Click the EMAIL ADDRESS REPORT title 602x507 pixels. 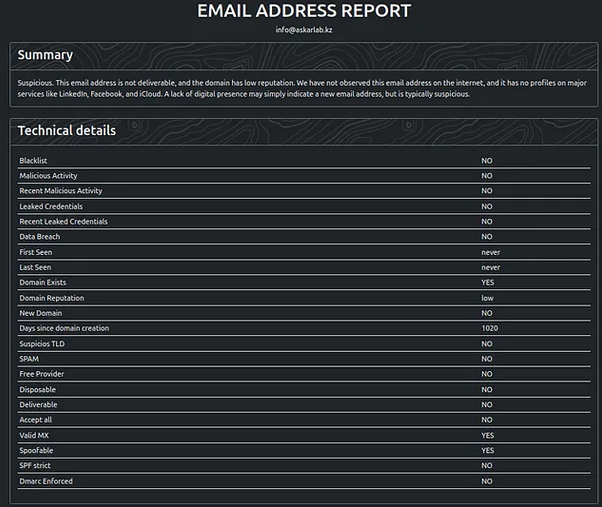click(303, 11)
